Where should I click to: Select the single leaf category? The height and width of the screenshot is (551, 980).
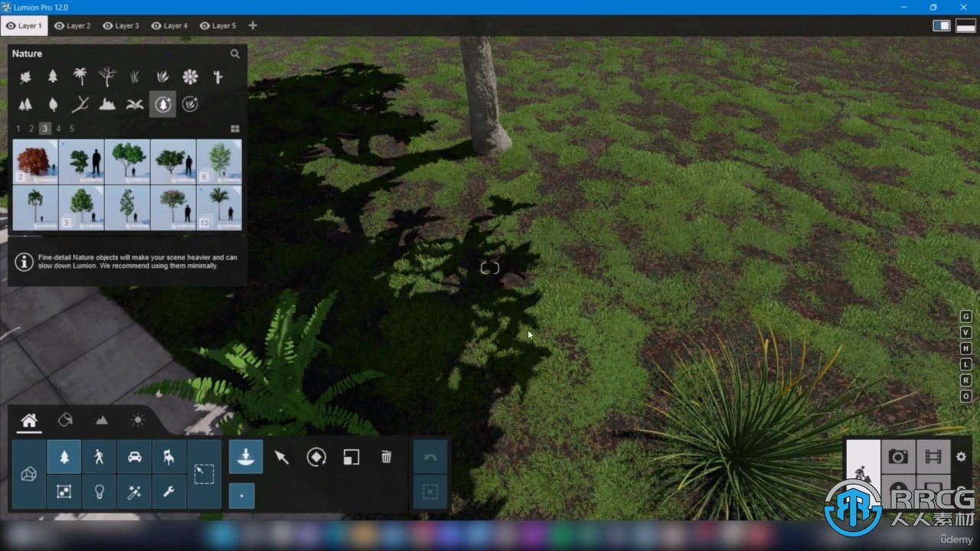click(x=53, y=104)
